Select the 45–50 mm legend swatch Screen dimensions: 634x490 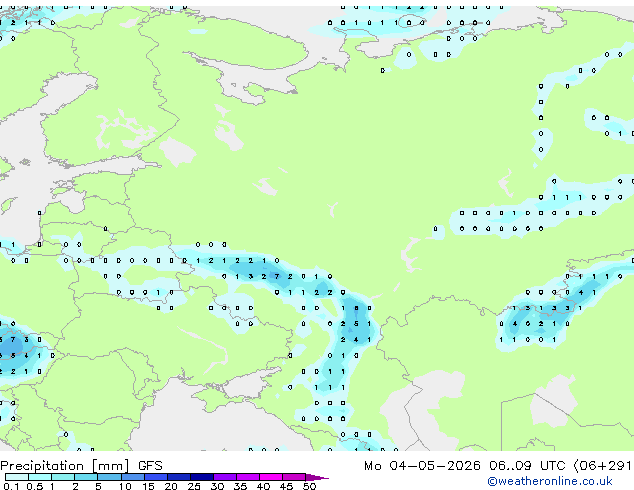click(x=294, y=477)
